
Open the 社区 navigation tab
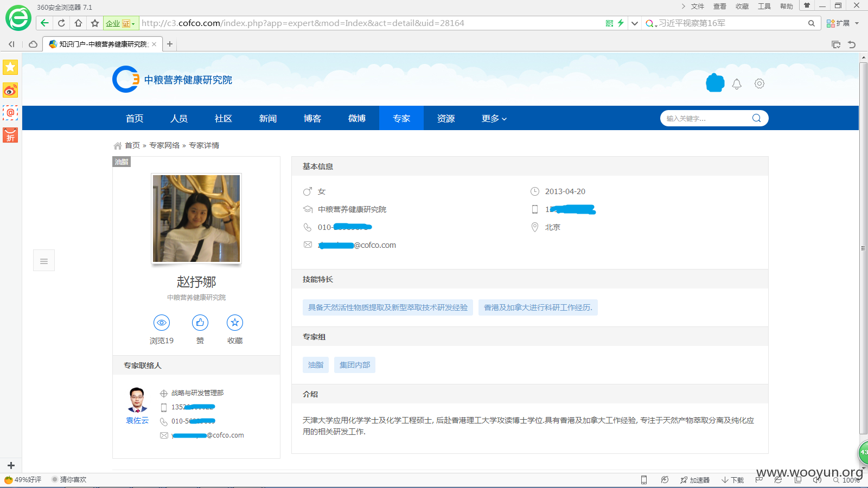point(224,118)
